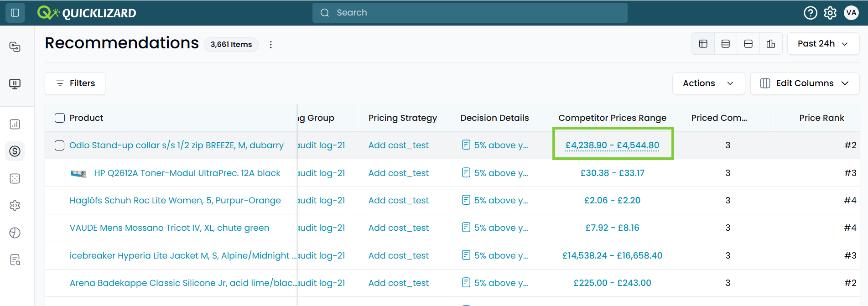Open the bar chart report sidebar icon
Viewport: 868px width, 306px height.
[x=15, y=124]
